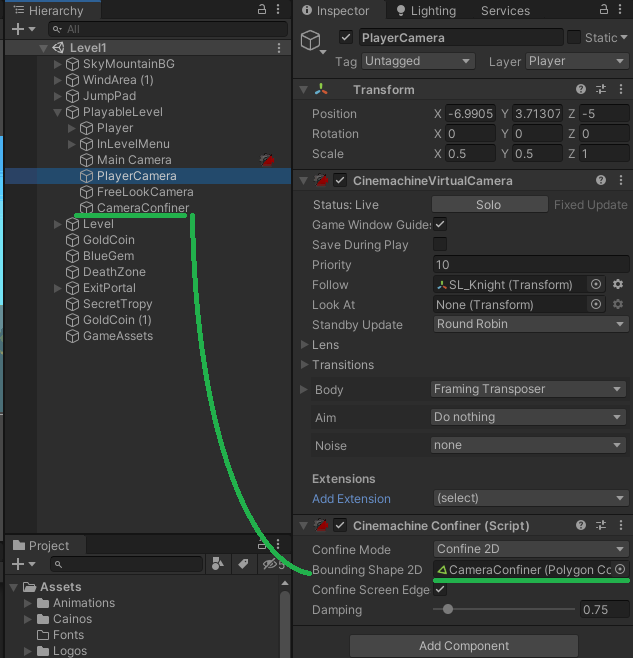This screenshot has height=658, width=633.
Task: Expand the Animations folder in Project
Action: point(28,603)
